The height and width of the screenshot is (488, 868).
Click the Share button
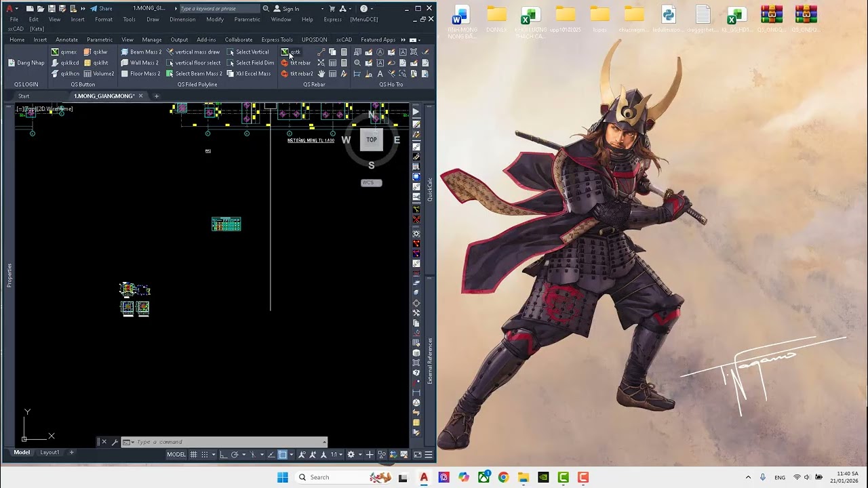click(102, 9)
